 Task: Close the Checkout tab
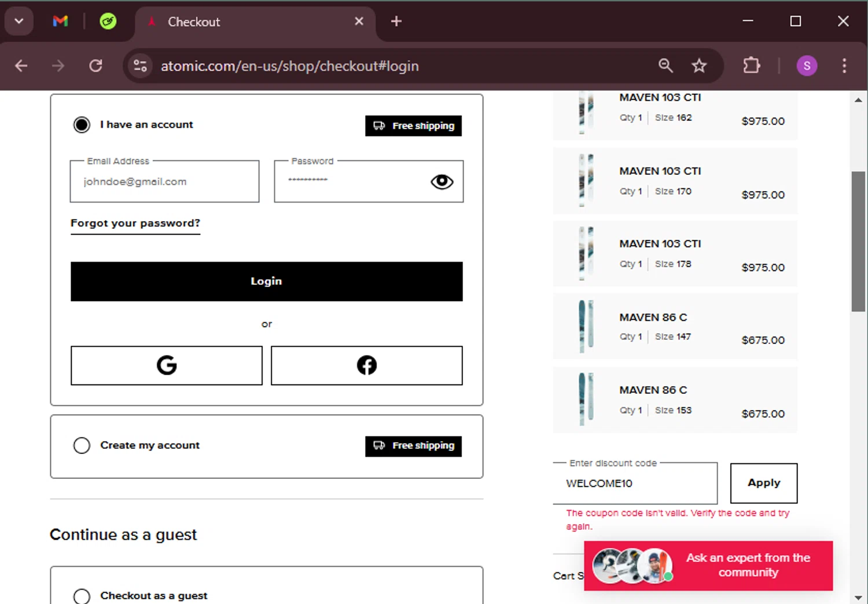coord(359,21)
